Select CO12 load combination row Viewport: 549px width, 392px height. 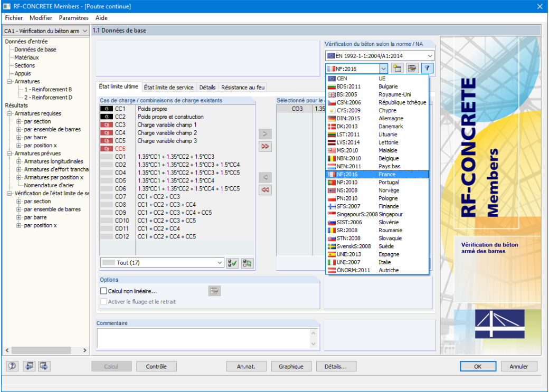pos(177,236)
